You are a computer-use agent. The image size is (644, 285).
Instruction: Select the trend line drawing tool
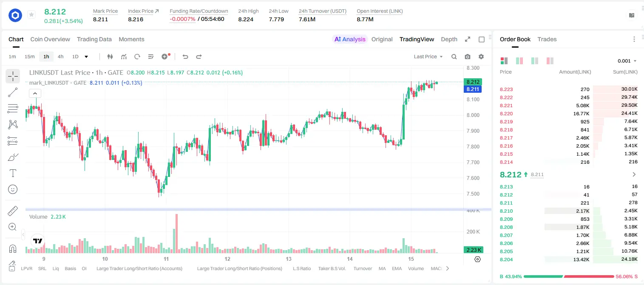(x=13, y=92)
